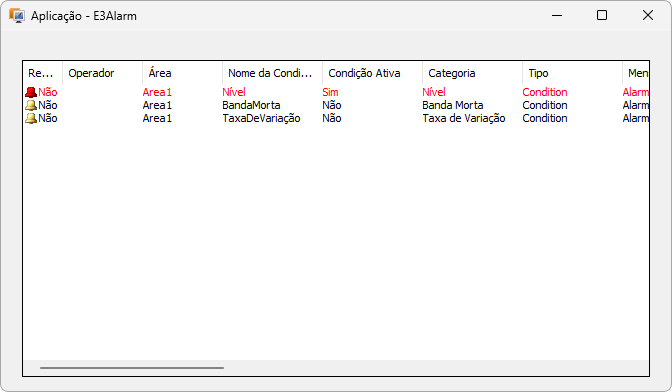The image size is (672, 392).
Task: Click the red bell icon in Nível row
Action: pos(31,92)
